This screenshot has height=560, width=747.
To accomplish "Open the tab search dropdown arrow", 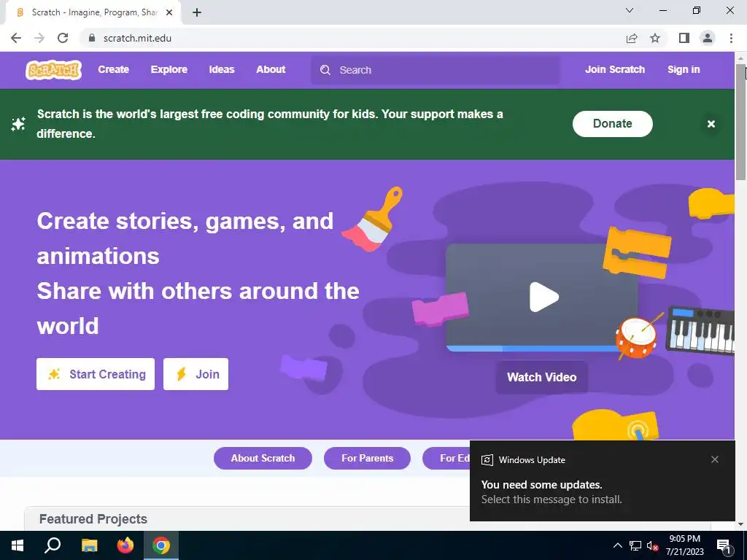I will tap(630, 10).
